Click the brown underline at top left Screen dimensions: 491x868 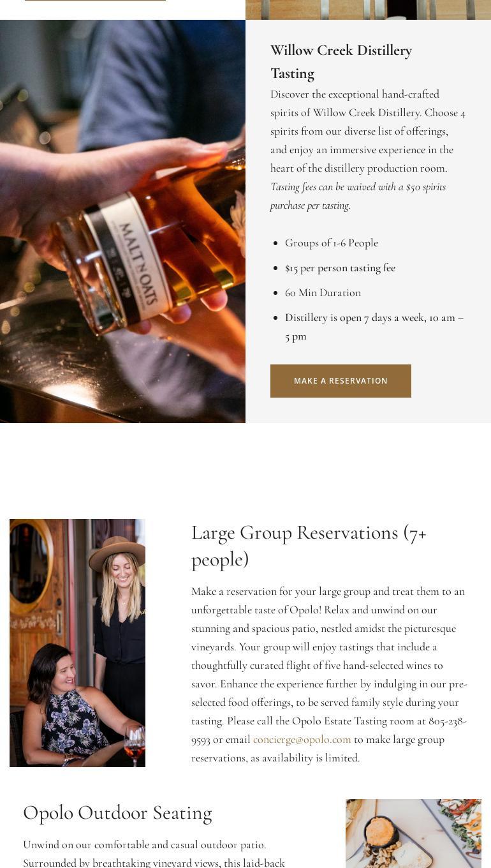tap(95, 1)
